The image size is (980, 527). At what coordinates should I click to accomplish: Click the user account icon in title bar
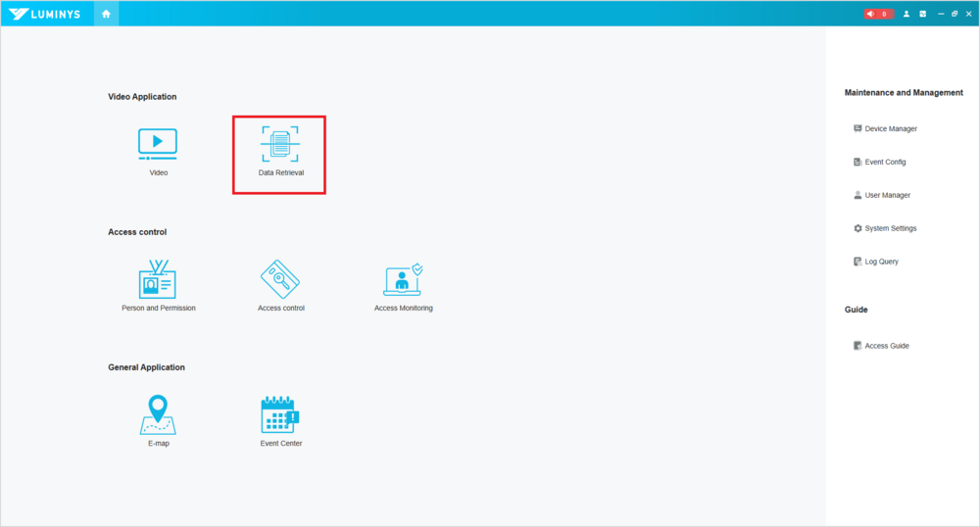[906, 14]
